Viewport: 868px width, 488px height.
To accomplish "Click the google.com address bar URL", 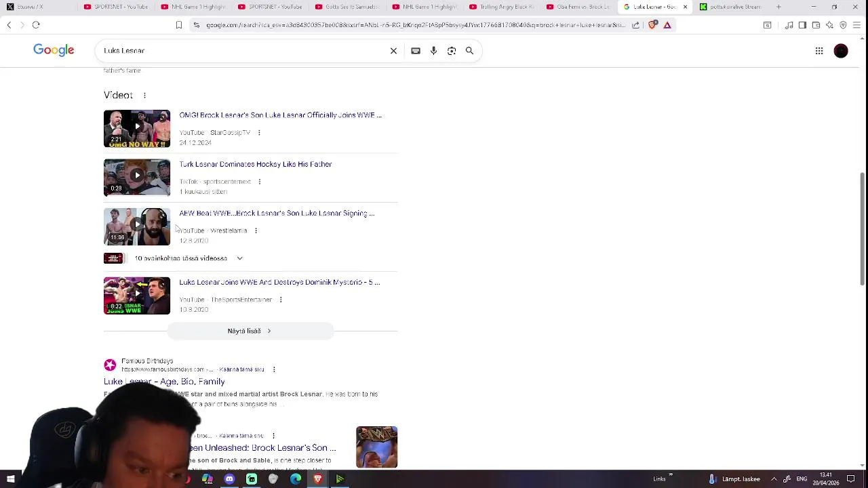I will point(415,25).
